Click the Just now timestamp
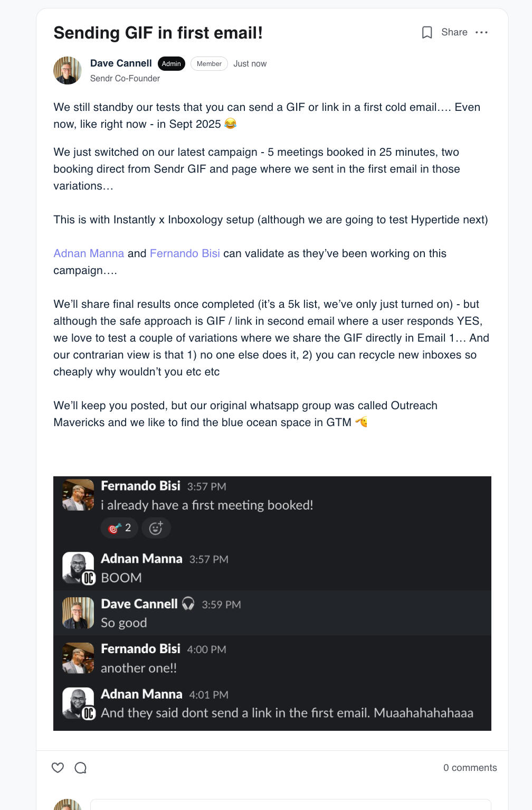532x810 pixels. [x=250, y=64]
